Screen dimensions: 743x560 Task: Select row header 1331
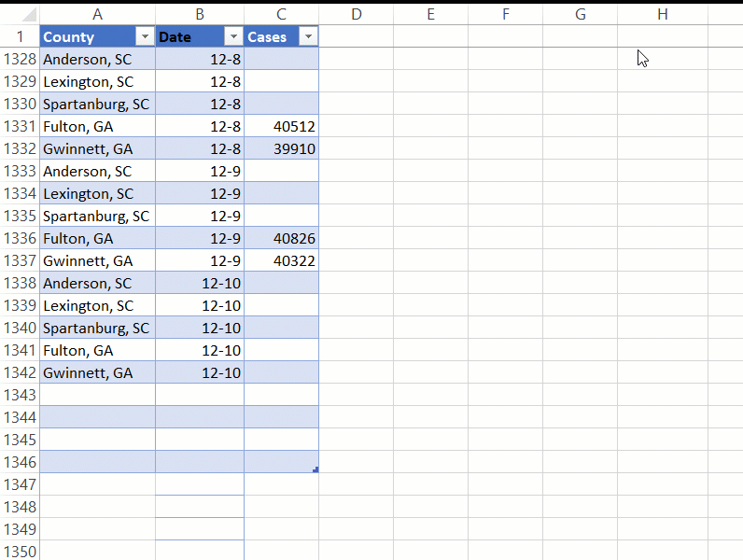(20, 126)
